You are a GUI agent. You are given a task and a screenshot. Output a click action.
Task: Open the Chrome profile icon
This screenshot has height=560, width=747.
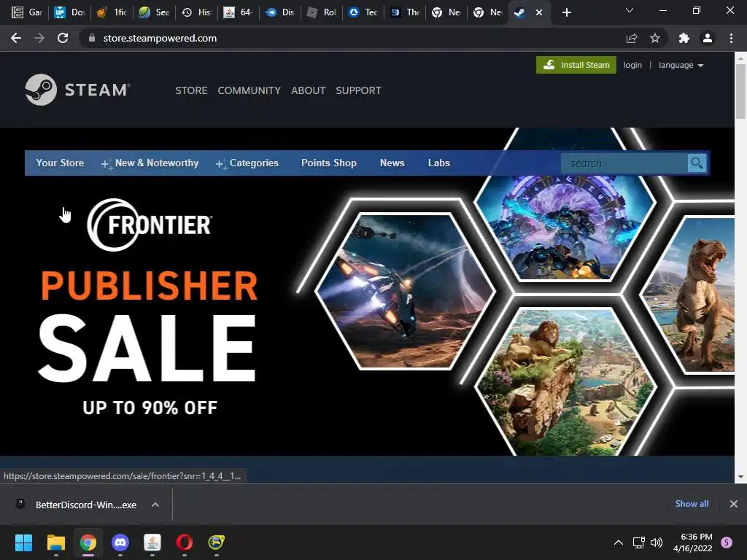(708, 38)
